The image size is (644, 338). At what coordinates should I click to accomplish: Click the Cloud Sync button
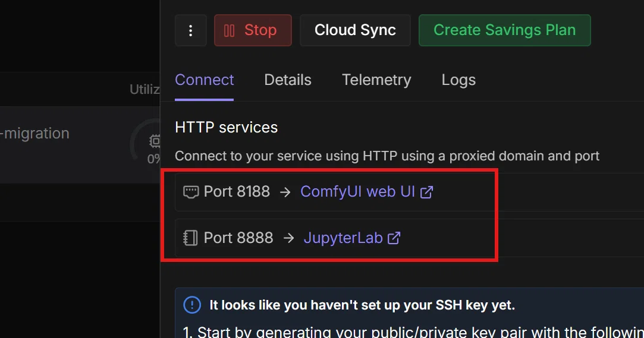(x=355, y=30)
